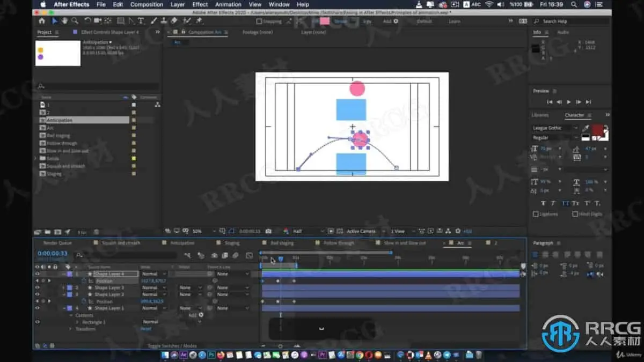This screenshot has width=644, height=362.
Task: Jump to last frame in Preview panel
Action: (x=588, y=102)
